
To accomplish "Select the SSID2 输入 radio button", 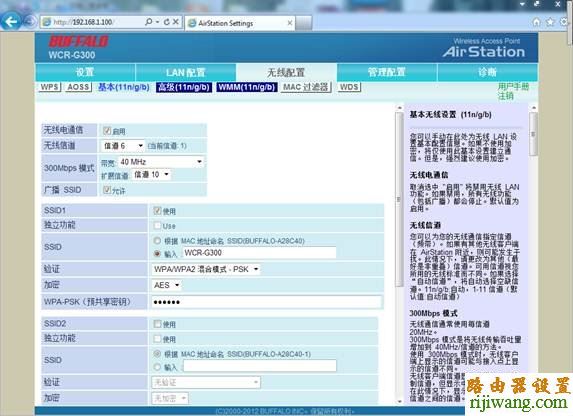I will (157, 367).
